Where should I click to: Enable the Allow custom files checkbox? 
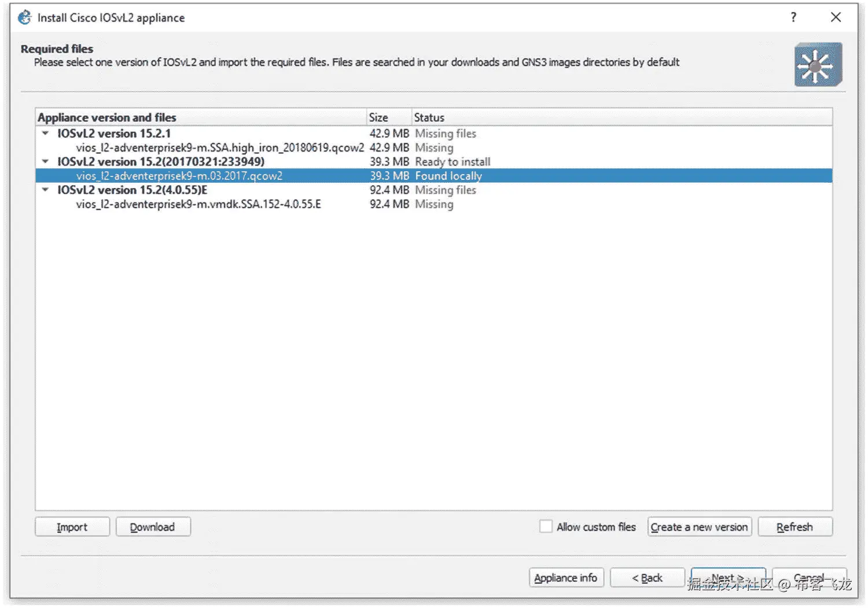pos(546,526)
